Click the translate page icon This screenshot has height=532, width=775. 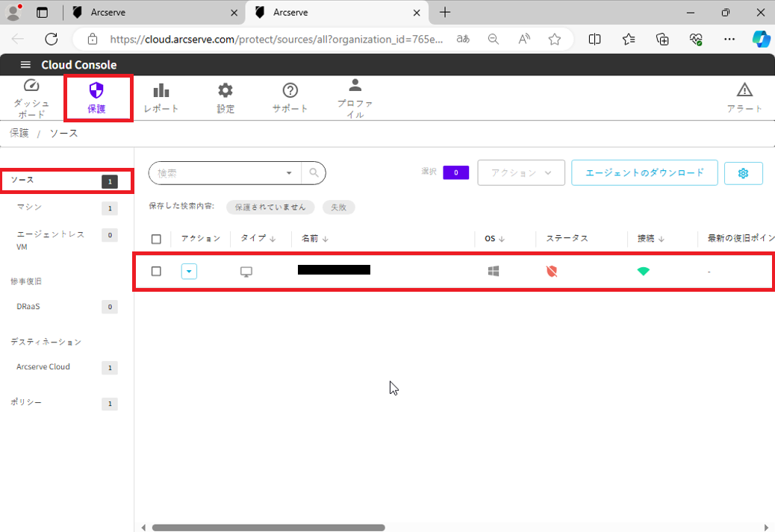click(463, 39)
